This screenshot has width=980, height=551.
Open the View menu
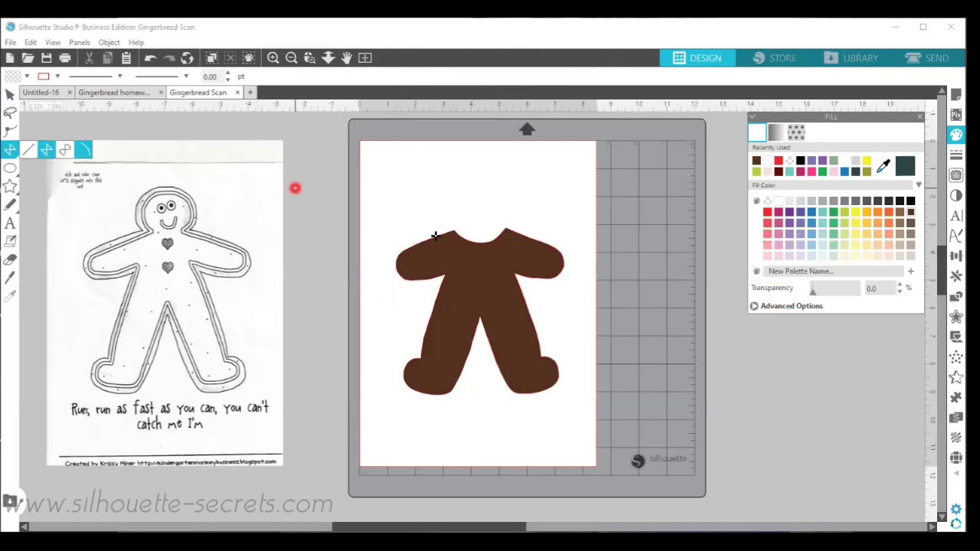pos(53,42)
